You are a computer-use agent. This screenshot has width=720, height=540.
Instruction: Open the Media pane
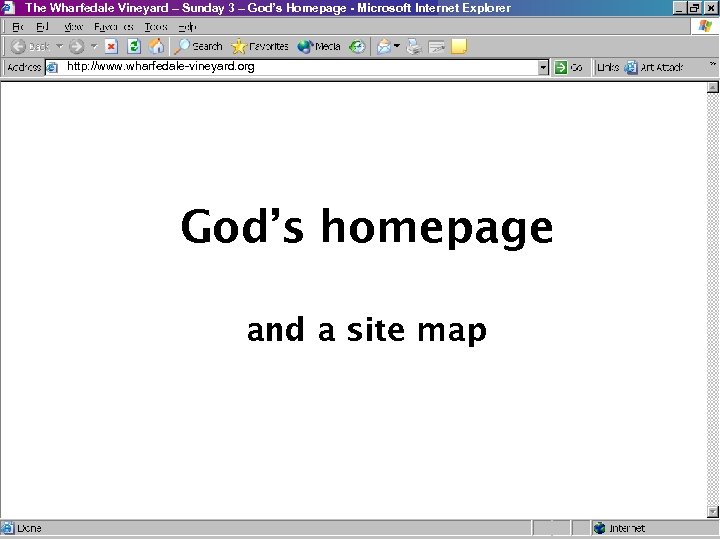(319, 46)
